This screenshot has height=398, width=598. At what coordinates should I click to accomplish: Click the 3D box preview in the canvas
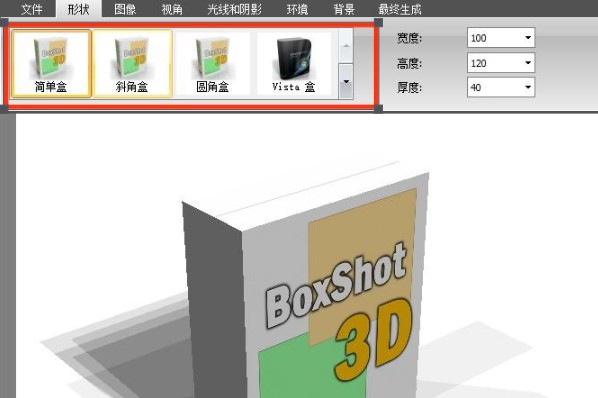(305, 280)
